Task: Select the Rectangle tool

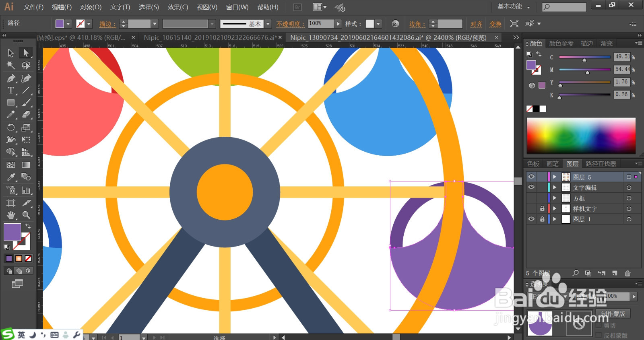Action: click(x=11, y=103)
